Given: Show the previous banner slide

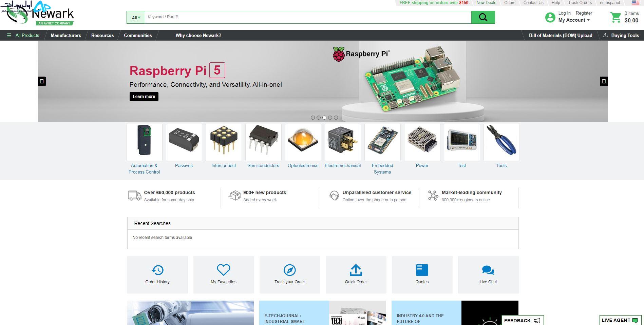Looking at the screenshot, I should (x=42, y=81).
